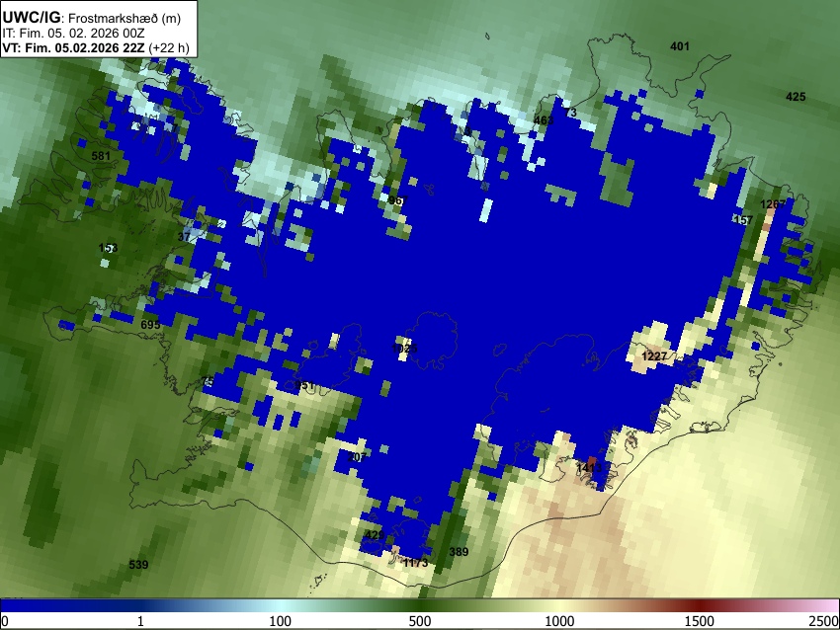The height and width of the screenshot is (630, 840).
Task: Click the legend label 2500
Action: tap(824, 621)
